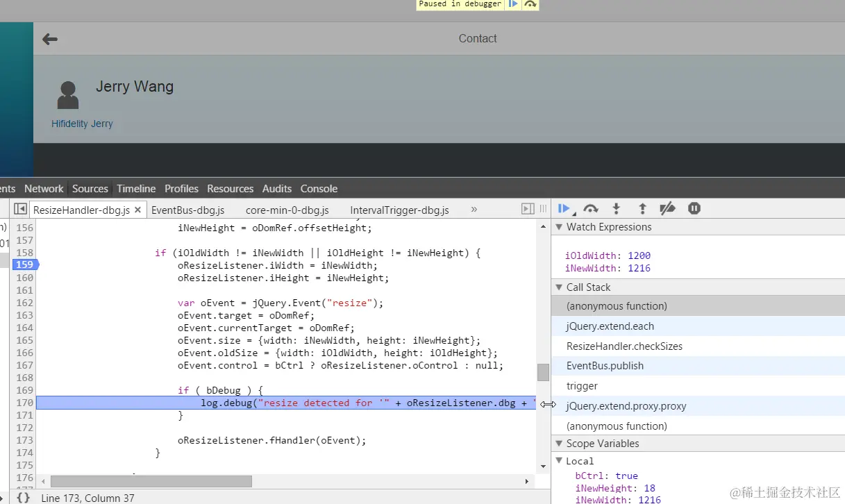Click the highlighted log.debug code line
The height and width of the screenshot is (504, 845).
286,403
